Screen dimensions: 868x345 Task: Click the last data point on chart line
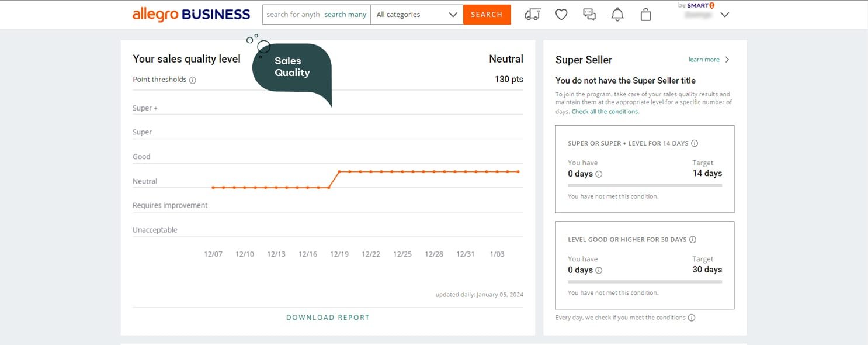pyautogui.click(x=518, y=171)
